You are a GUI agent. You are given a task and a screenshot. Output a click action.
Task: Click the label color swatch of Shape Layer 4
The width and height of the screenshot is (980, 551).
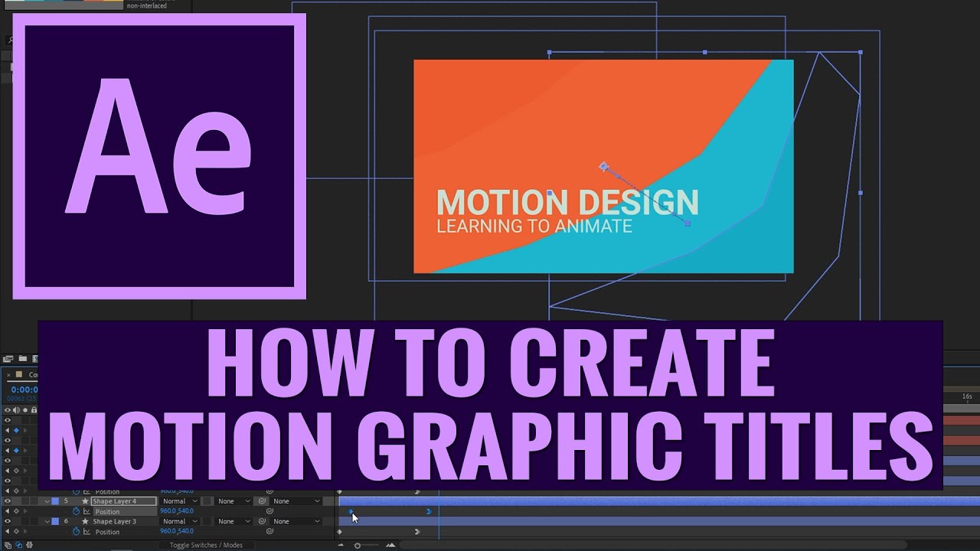coord(55,501)
